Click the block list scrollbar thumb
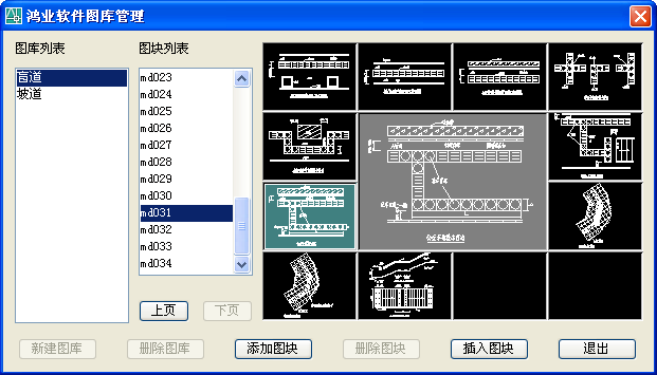Viewport: 657px width, 375px height. click(x=242, y=226)
